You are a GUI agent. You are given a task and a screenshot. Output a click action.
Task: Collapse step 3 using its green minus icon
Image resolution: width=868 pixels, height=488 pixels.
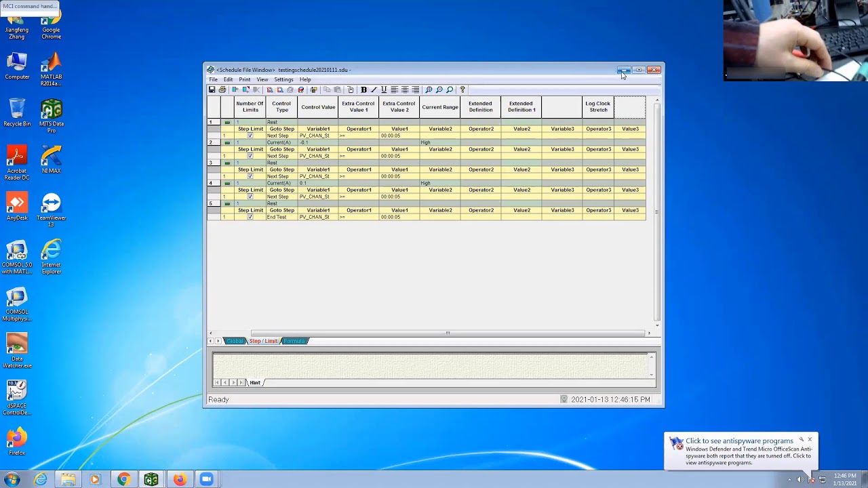(x=227, y=163)
